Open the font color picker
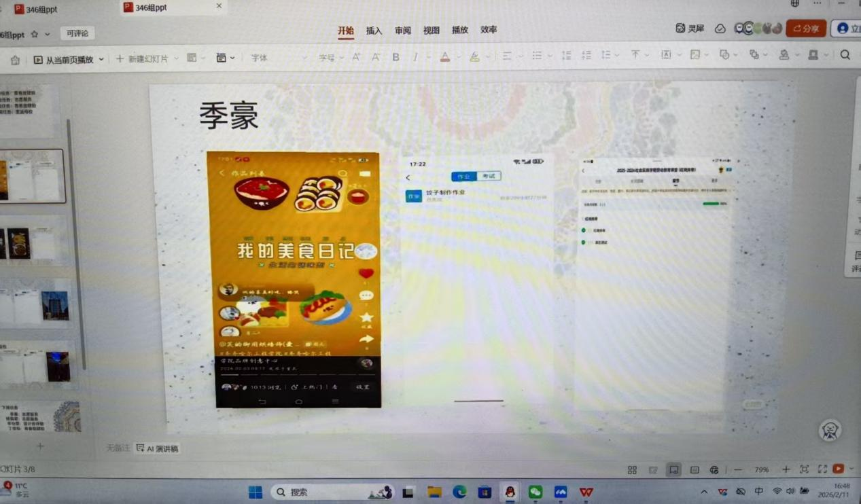The width and height of the screenshot is (861, 504). 445,57
